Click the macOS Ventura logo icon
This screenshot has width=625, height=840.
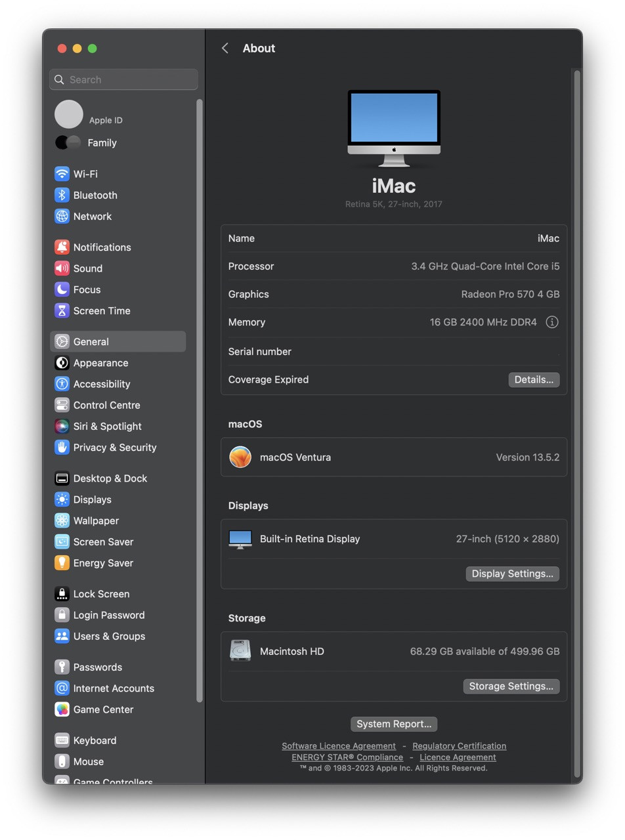pyautogui.click(x=240, y=457)
